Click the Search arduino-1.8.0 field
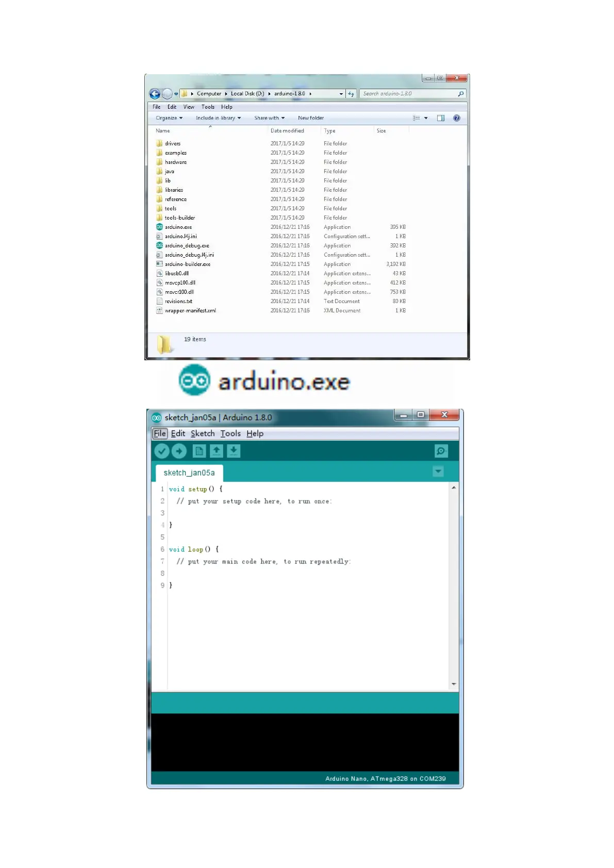Viewport: 614px width, 868px height. (x=412, y=94)
